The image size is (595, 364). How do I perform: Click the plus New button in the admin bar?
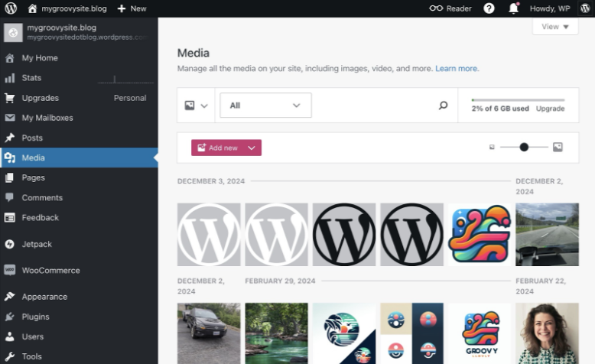tap(132, 8)
